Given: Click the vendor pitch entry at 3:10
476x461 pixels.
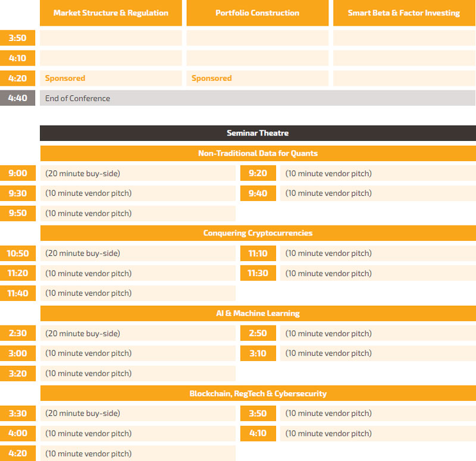Looking at the screenshot, I should point(378,353).
